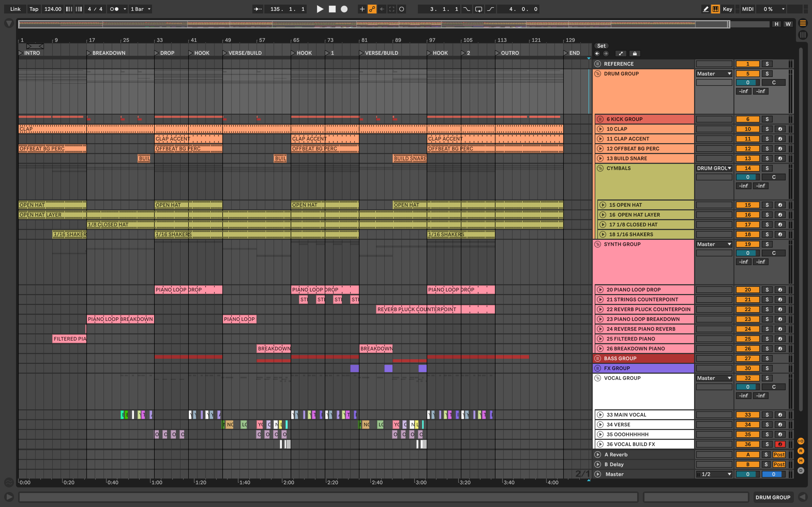Unfold the BASS GROUP track
The height and width of the screenshot is (507, 812).
point(598,359)
